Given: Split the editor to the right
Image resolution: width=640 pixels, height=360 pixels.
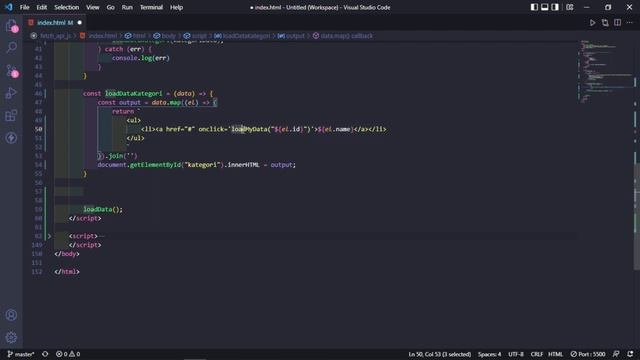Looking at the screenshot, I should pyautogui.click(x=618, y=23).
